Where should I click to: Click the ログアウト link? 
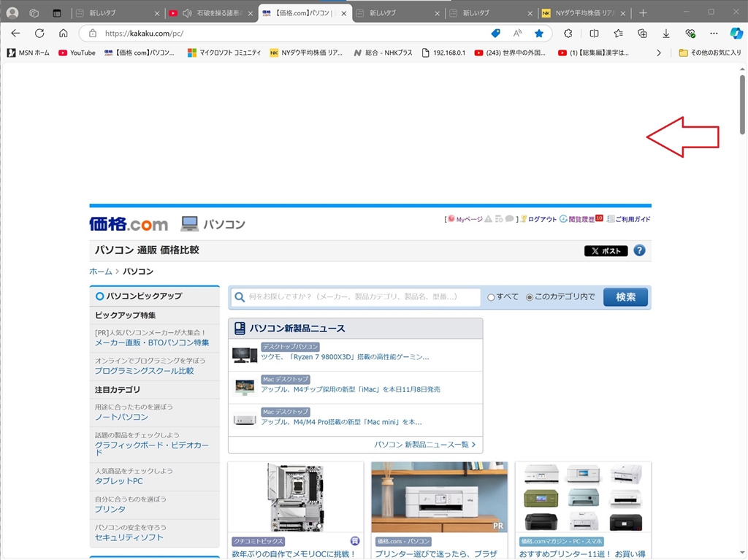[x=542, y=219]
